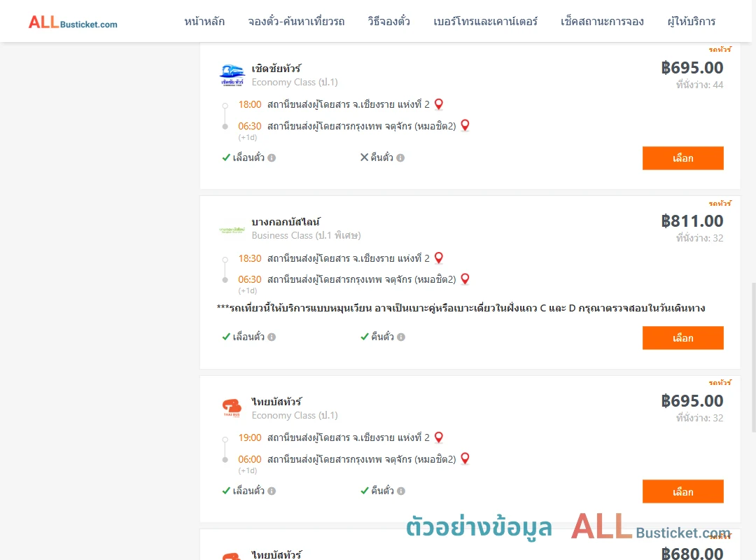The width and height of the screenshot is (756, 560).
Task: Click the บางกอกบัสไลน์ operator name
Action: [286, 222]
